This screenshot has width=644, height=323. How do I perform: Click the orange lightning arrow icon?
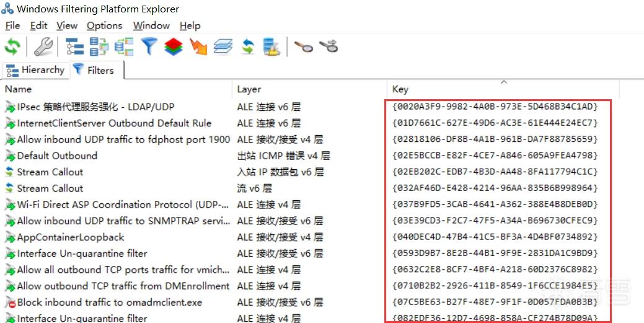[x=198, y=47]
